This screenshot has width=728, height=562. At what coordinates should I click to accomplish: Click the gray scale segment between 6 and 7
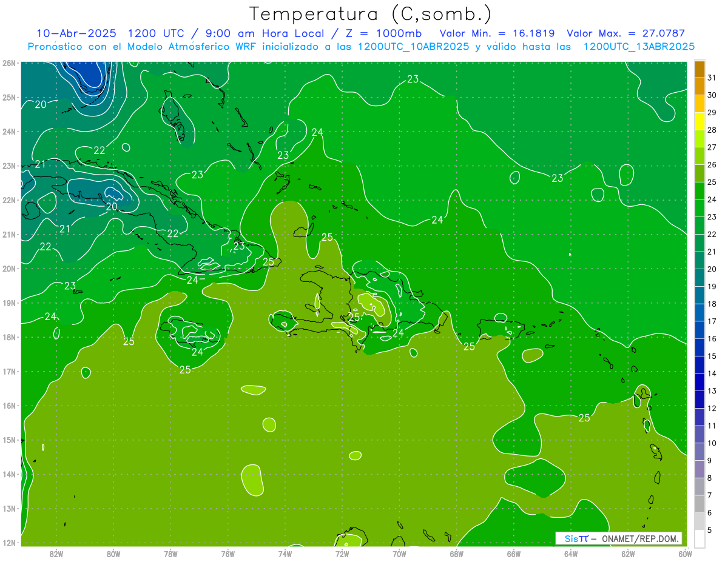(699, 504)
